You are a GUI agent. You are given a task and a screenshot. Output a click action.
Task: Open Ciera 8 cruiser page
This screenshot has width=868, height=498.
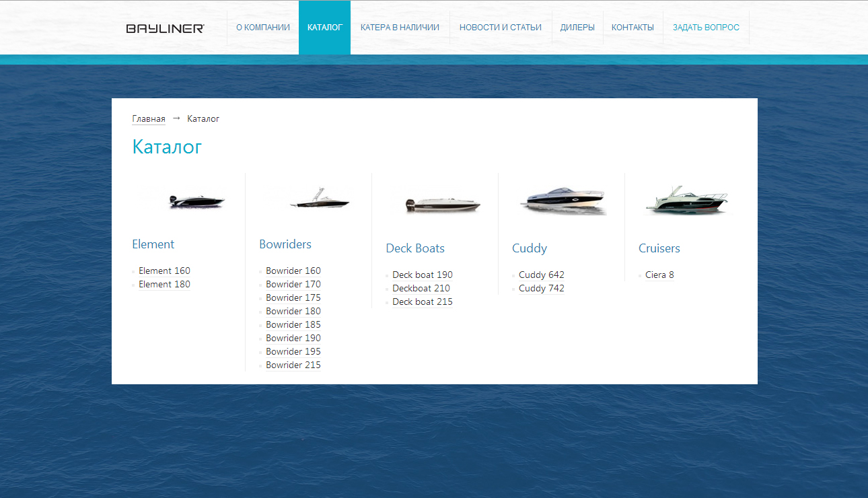[x=659, y=275]
